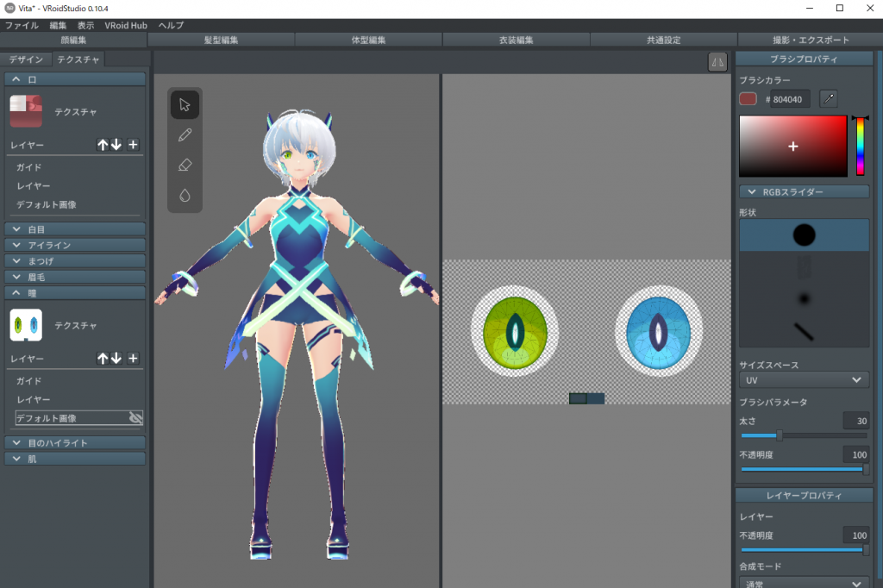Select the blur droplet tool
The width and height of the screenshot is (883, 588).
185,196
